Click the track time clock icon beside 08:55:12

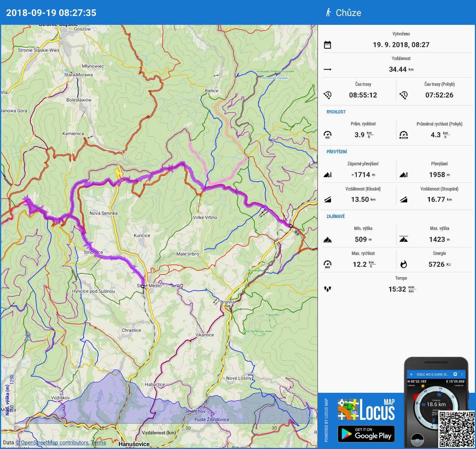pos(327,95)
